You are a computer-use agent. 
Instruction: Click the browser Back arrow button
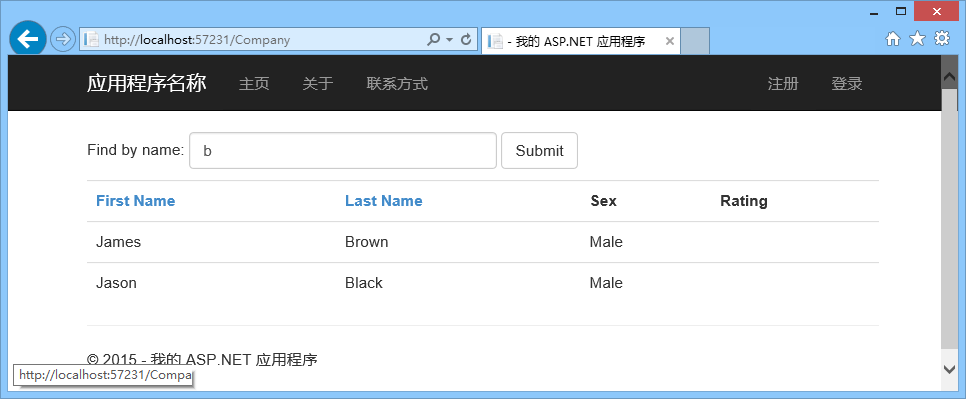point(28,39)
